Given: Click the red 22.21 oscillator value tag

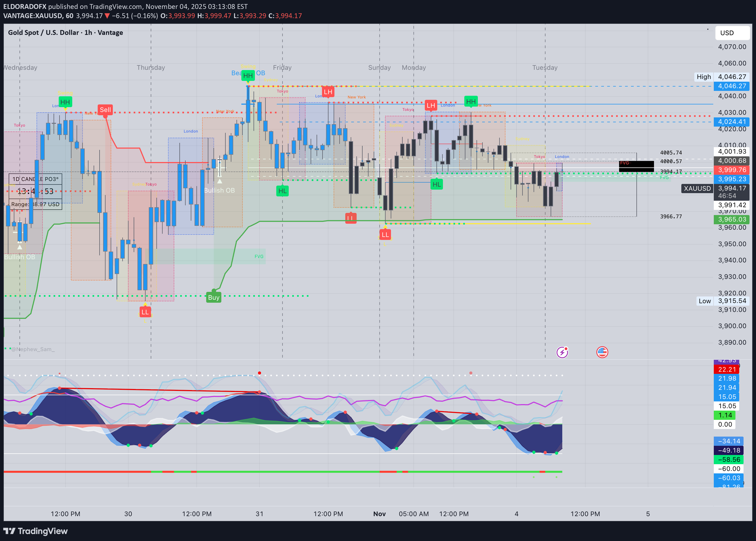Looking at the screenshot, I should (x=727, y=370).
